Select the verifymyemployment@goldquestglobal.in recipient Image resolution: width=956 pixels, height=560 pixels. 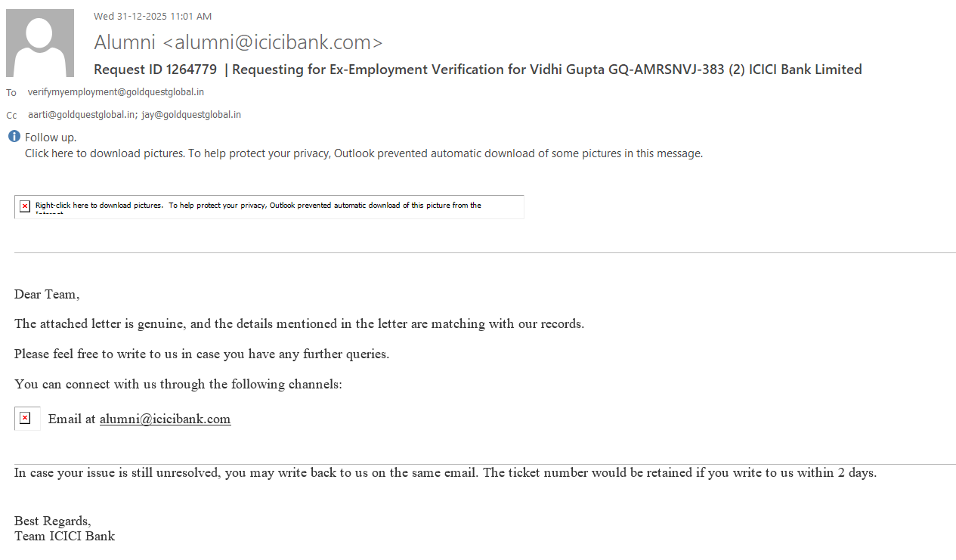[x=116, y=92]
